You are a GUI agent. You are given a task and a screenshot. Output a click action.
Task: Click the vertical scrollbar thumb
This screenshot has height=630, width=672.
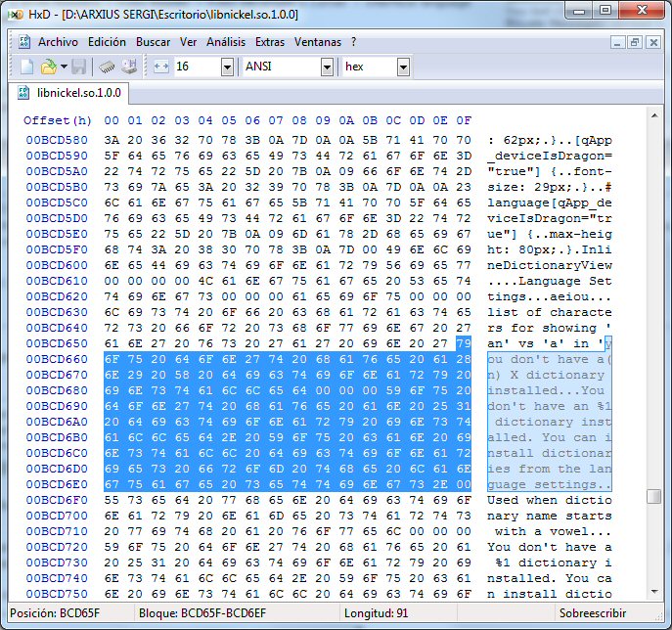coord(654,497)
